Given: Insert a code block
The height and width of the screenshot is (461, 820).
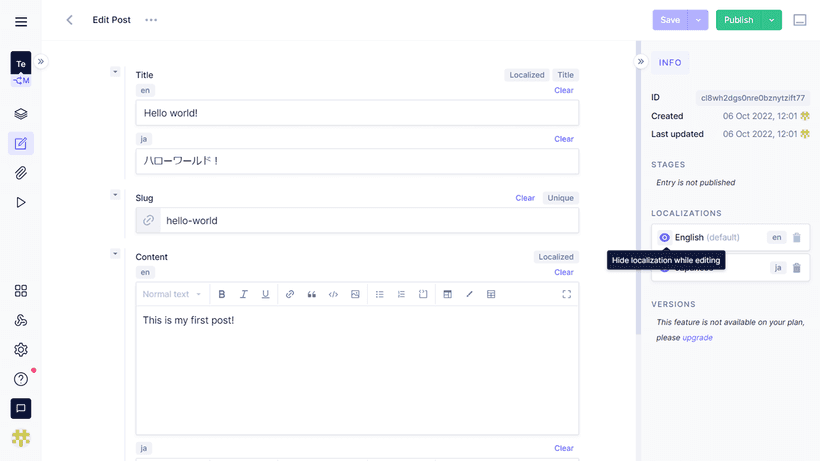Looking at the screenshot, I should [333, 294].
